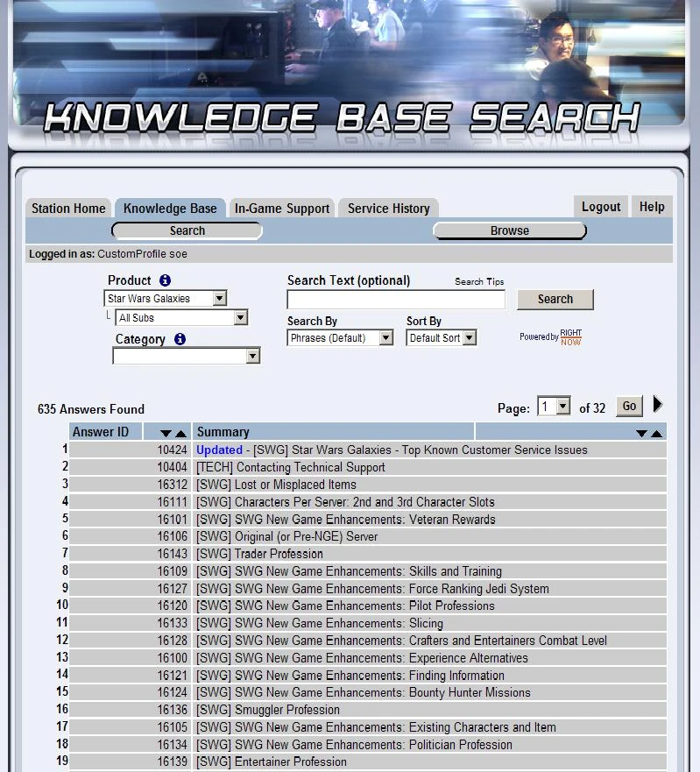Open Original (or Pre-NGE) Server answer
700x772 pixels.
(x=287, y=536)
